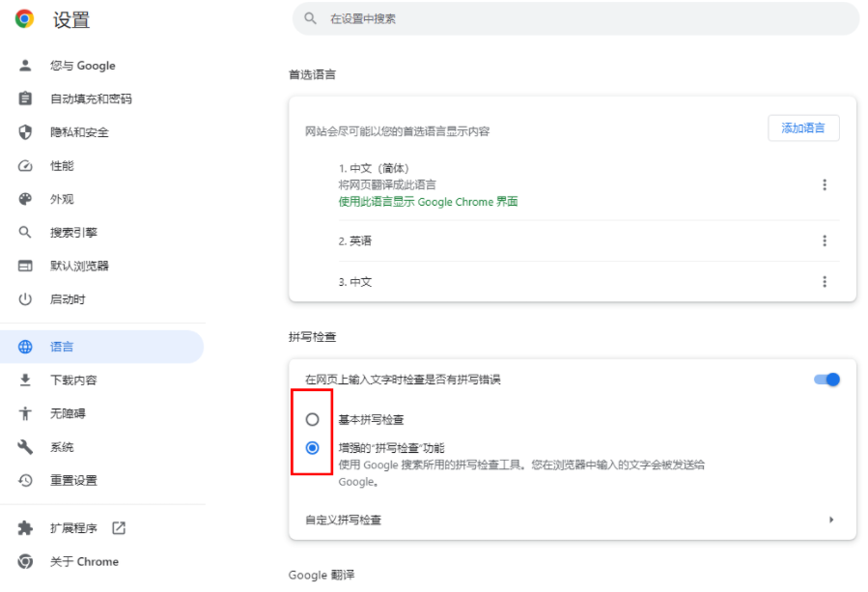Open 扩展程序 from the sidebar
868x592 pixels.
point(101,527)
